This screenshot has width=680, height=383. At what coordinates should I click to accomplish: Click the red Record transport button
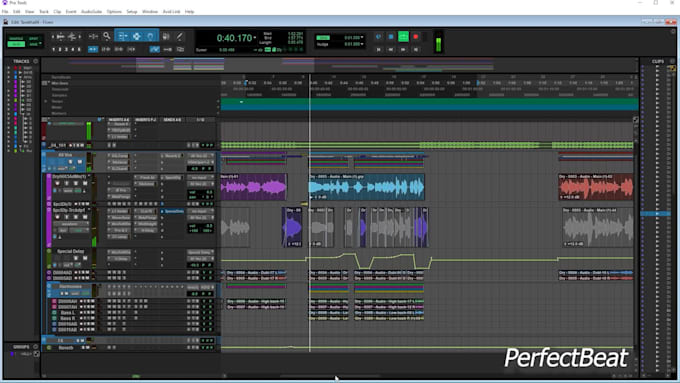click(415, 37)
